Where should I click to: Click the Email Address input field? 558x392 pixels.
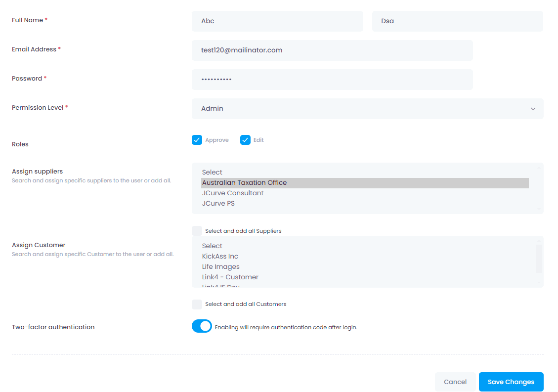point(332,50)
